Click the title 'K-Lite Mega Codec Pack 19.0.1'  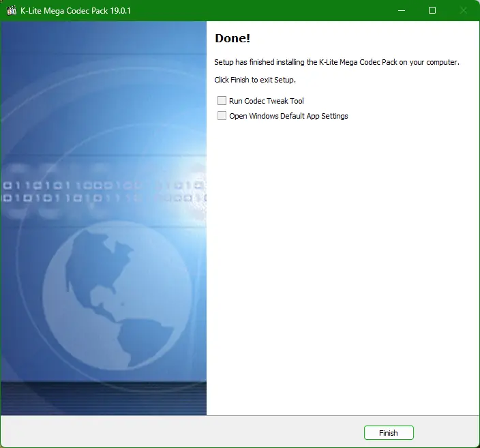76,11
